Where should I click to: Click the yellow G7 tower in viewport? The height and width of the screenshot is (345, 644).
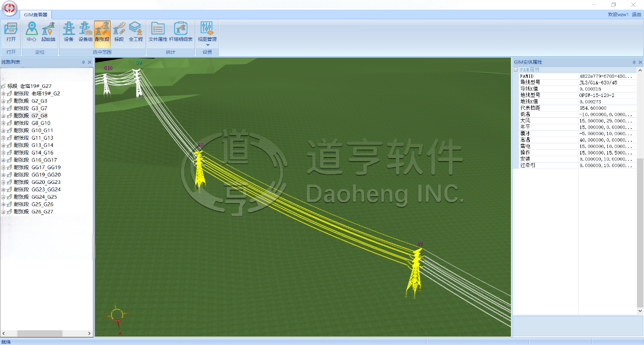click(x=416, y=272)
